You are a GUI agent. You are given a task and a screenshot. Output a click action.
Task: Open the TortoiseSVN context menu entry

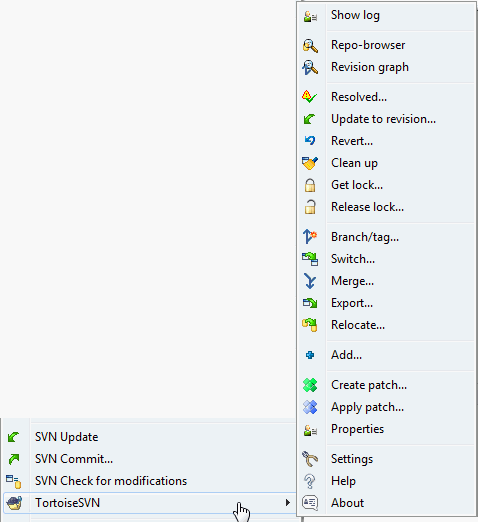(x=149, y=503)
